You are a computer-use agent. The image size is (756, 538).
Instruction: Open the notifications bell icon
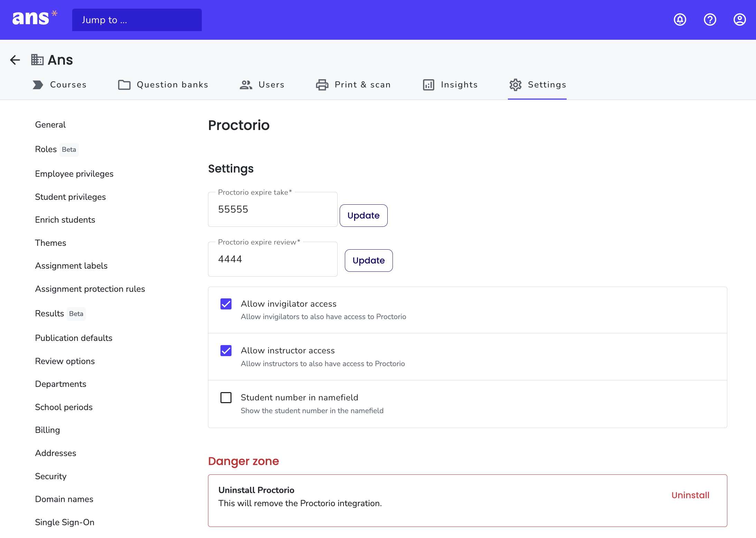(680, 20)
